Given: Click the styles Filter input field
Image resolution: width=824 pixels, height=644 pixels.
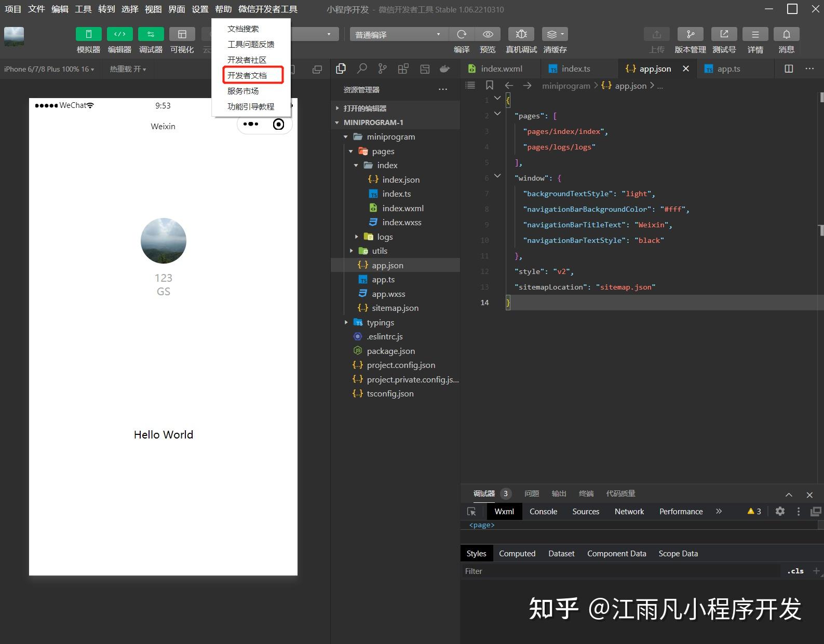Looking at the screenshot, I should pos(620,571).
